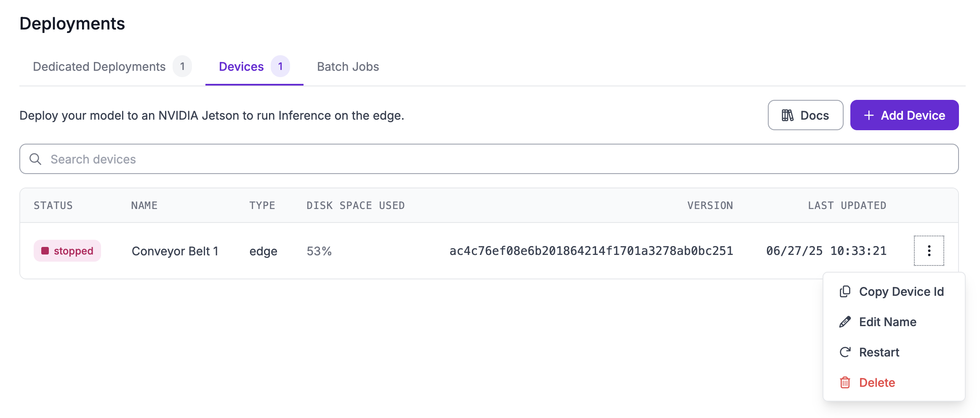Click the red square in the stopped badge
The image size is (980, 418).
click(45, 251)
